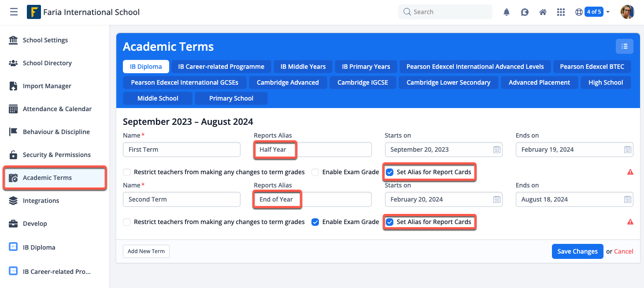The width and height of the screenshot is (644, 288).
Task: Click Add New Term button
Action: [x=146, y=251]
